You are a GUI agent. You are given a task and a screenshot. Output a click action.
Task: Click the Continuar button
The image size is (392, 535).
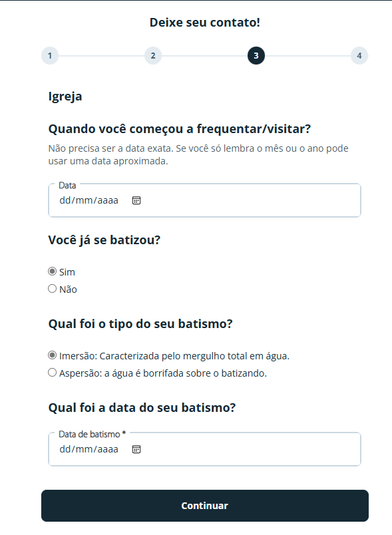[x=205, y=506]
